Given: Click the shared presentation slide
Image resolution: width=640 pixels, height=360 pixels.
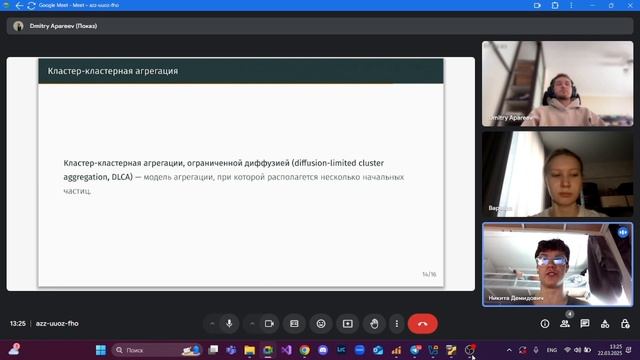Looking at the screenshot, I should (241, 174).
